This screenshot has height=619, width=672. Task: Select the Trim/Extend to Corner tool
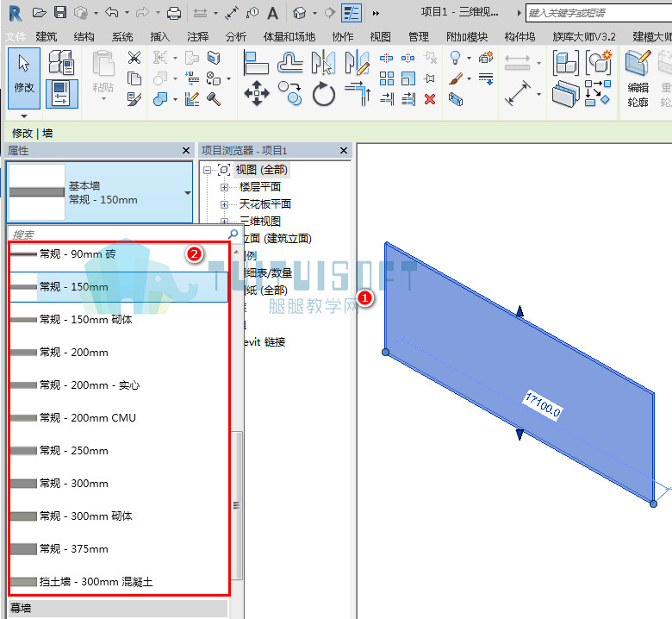click(x=358, y=93)
